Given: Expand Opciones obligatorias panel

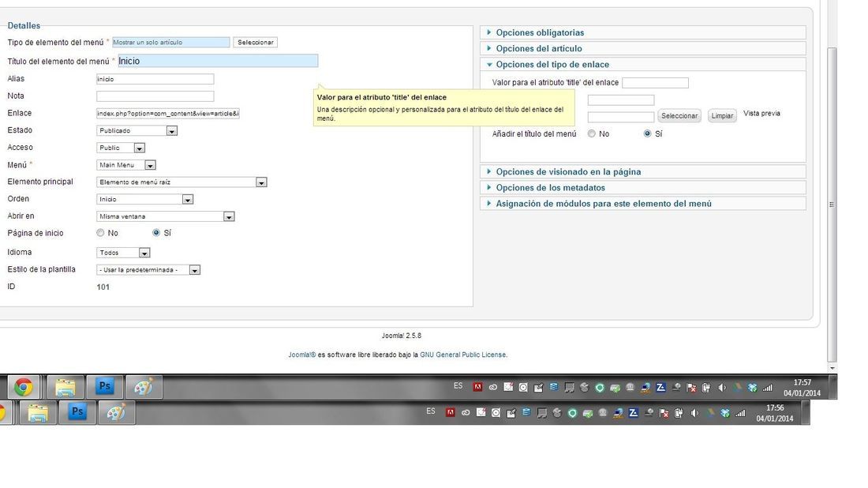Looking at the screenshot, I should (x=642, y=32).
